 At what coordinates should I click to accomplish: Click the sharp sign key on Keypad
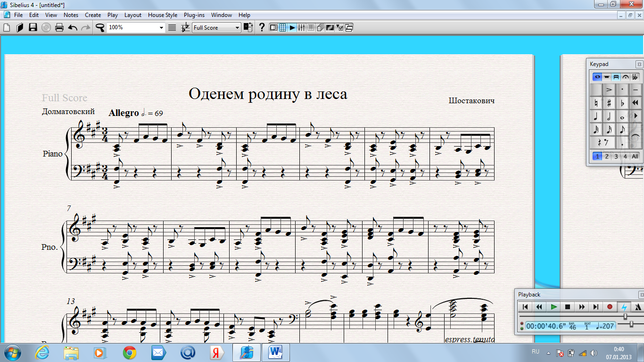pyautogui.click(x=609, y=103)
